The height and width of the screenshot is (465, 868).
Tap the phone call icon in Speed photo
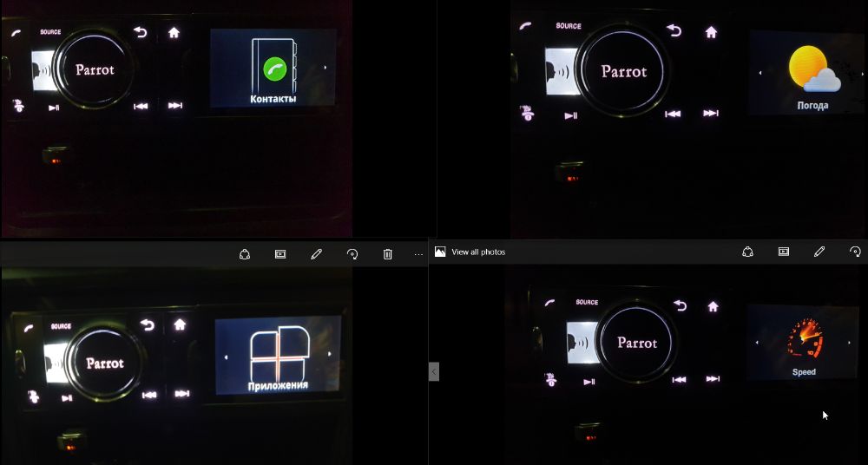pyautogui.click(x=549, y=303)
